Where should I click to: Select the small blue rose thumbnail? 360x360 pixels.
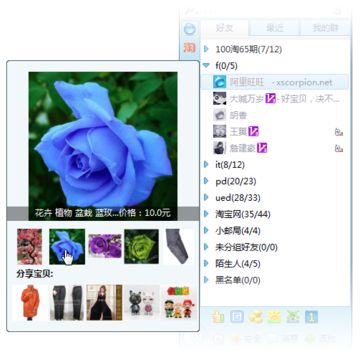pyautogui.click(x=67, y=247)
